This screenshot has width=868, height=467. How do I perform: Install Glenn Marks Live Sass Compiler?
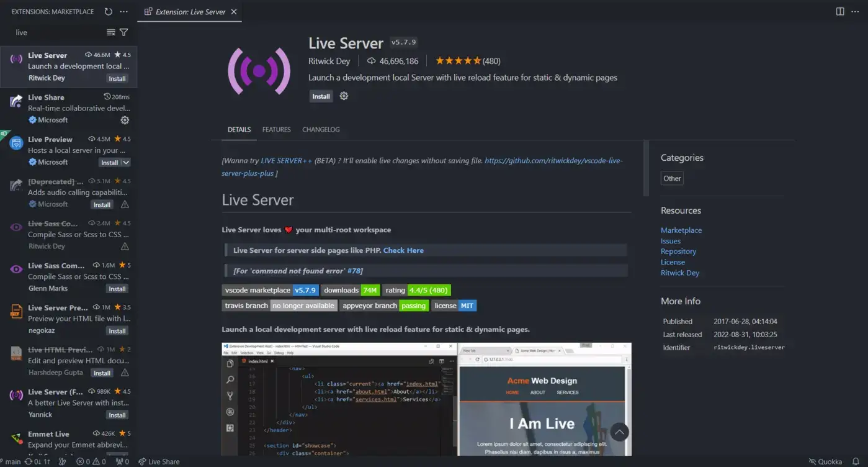click(x=117, y=289)
